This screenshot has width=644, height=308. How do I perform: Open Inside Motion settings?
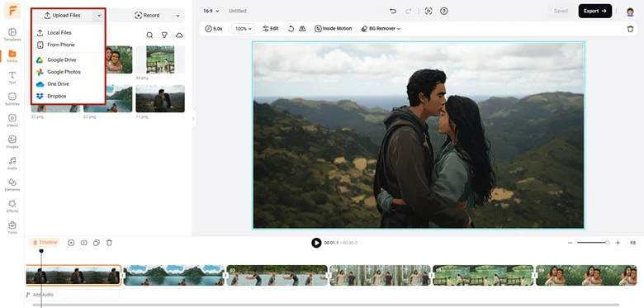(x=333, y=29)
